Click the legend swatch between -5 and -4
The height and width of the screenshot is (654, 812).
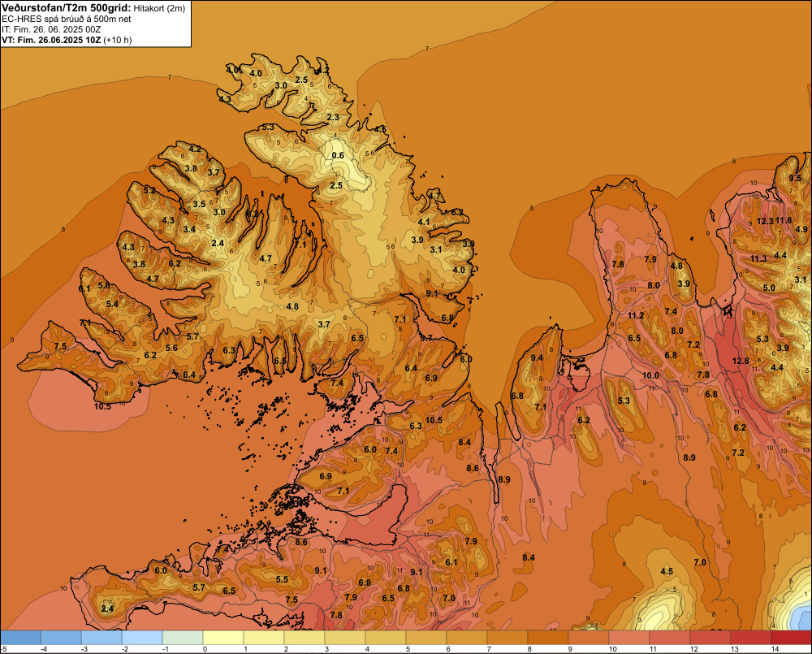pos(21,638)
